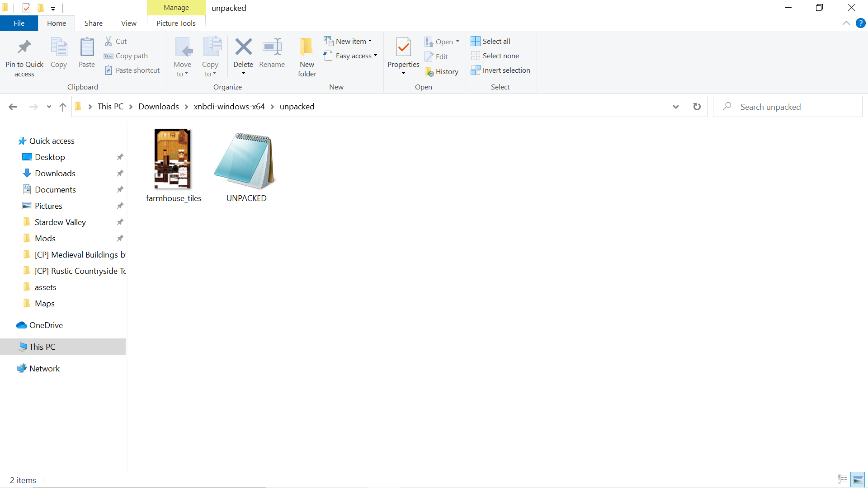Viewport: 868px width, 488px height.
Task: Click the Cut scissors icon
Action: coord(108,41)
